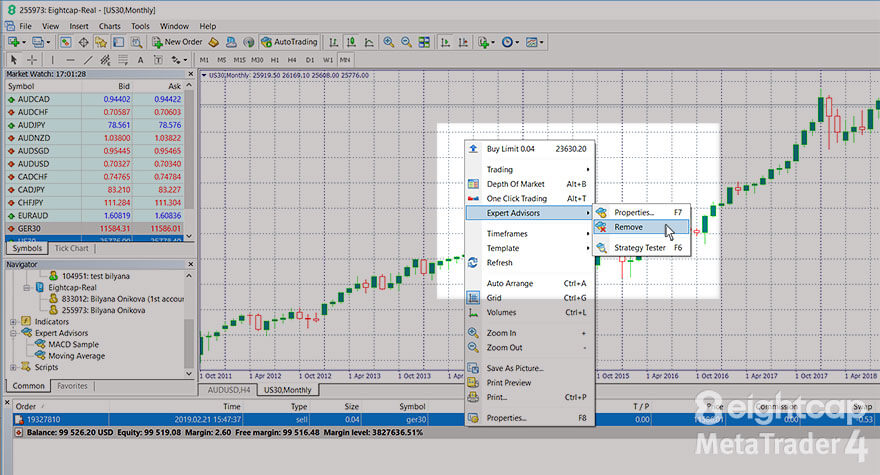The width and height of the screenshot is (880, 475).
Task: Select the EURAUD row in Market Watch
Action: click(x=94, y=216)
